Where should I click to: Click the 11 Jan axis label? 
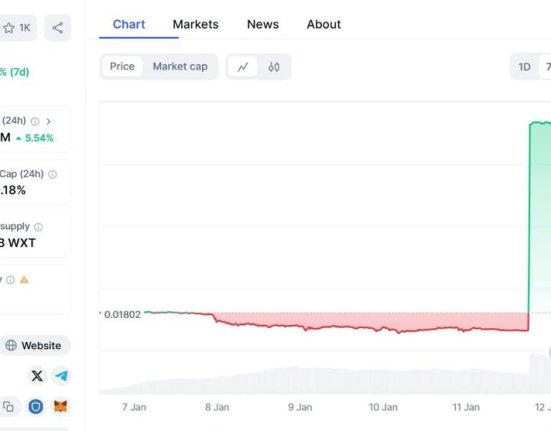pos(466,407)
